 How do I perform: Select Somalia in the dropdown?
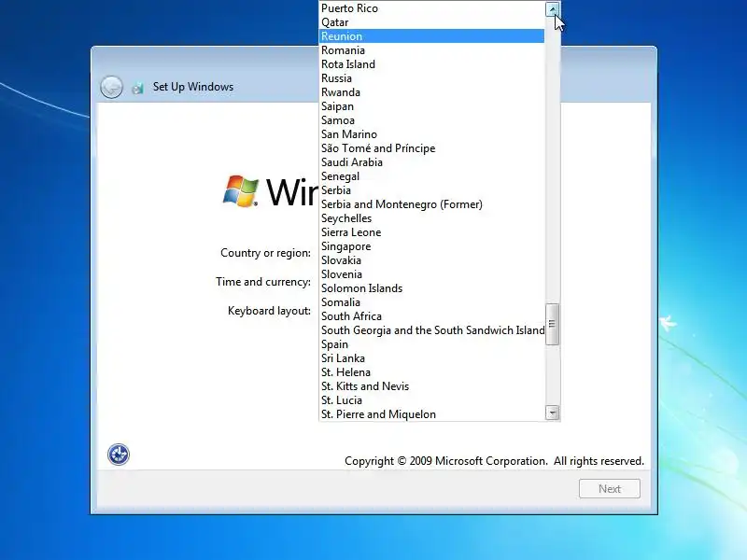(431, 302)
